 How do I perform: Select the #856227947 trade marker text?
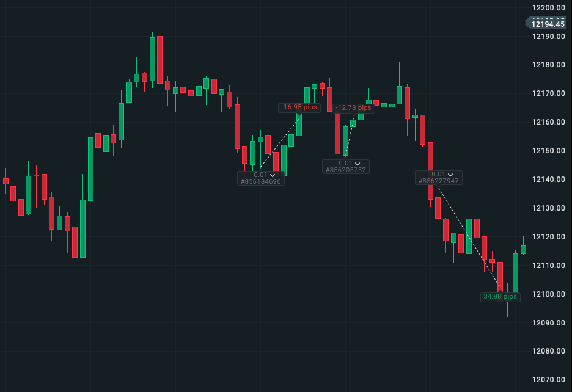pos(439,181)
